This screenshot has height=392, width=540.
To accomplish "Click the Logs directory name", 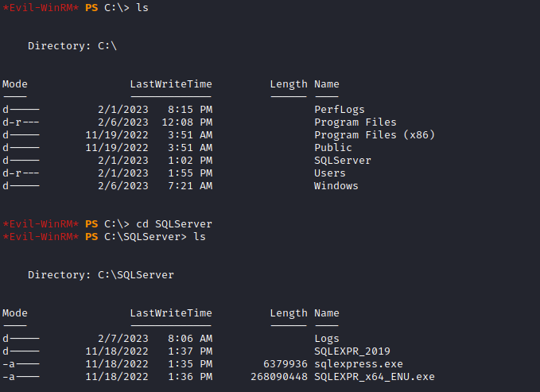I will coord(327,339).
